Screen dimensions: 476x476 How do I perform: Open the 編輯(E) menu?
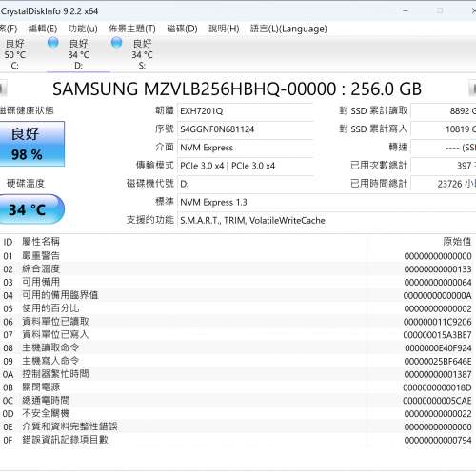[x=43, y=29]
